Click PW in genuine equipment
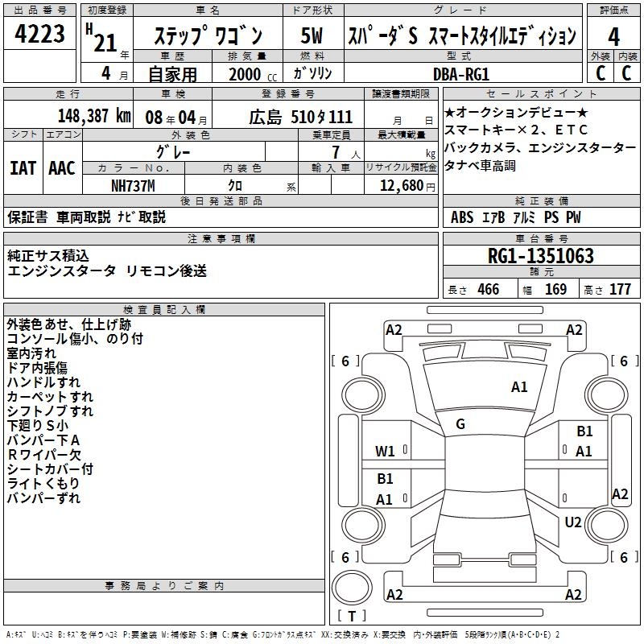 click(573, 217)
